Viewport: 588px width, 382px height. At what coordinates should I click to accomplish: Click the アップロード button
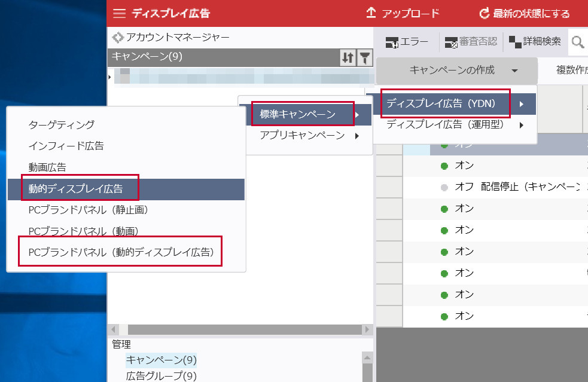pos(403,14)
